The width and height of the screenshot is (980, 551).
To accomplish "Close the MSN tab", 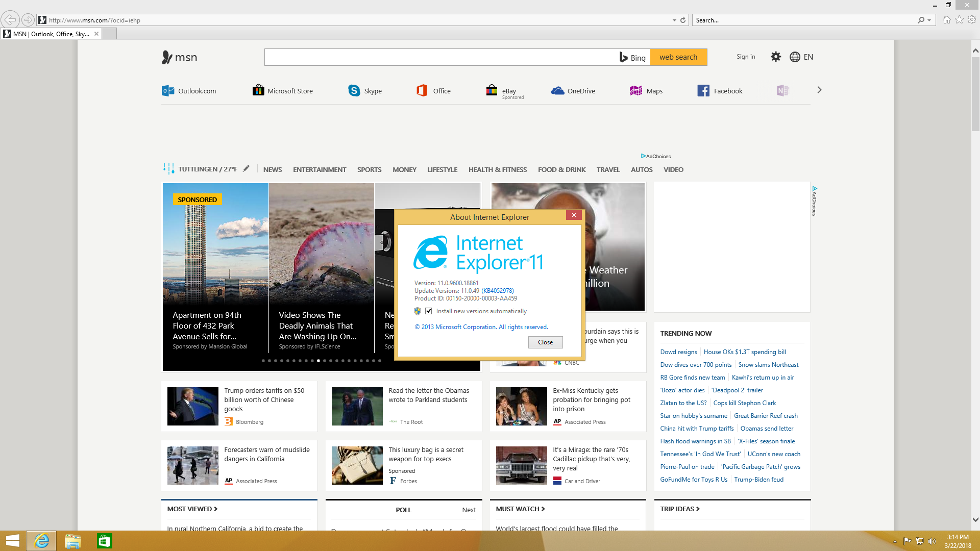I will coord(96,34).
